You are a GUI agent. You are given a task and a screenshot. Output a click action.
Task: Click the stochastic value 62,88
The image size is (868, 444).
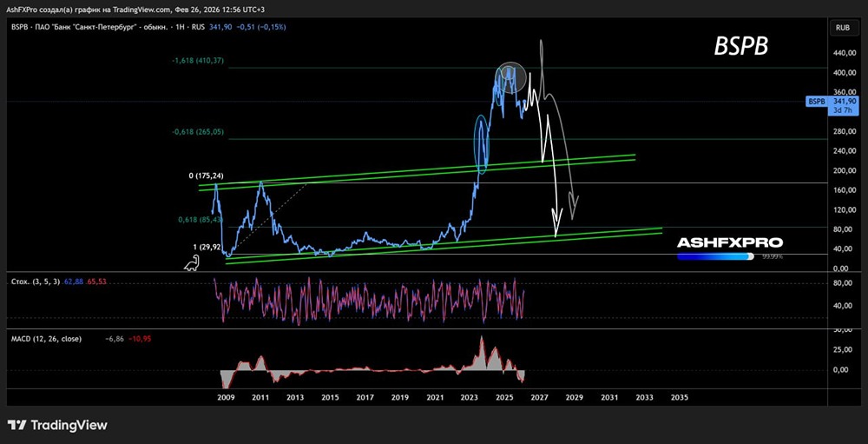73,282
